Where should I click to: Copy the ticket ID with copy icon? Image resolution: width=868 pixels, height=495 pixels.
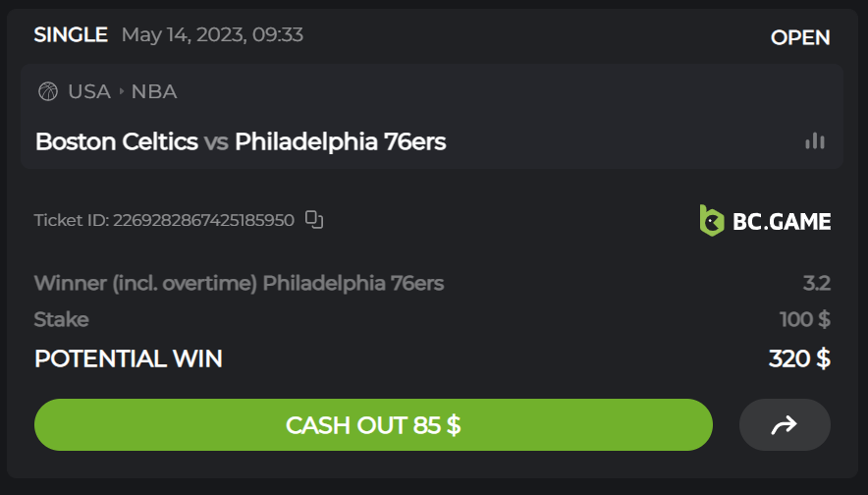pos(314,219)
